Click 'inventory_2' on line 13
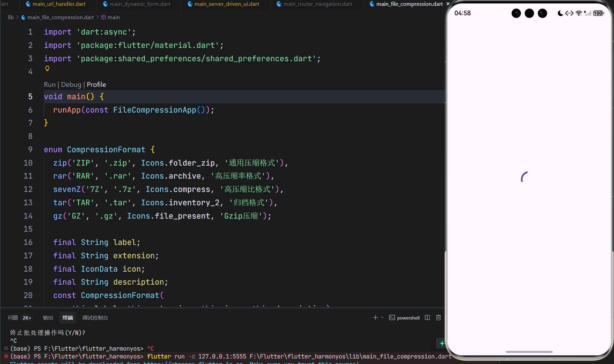 (x=194, y=203)
